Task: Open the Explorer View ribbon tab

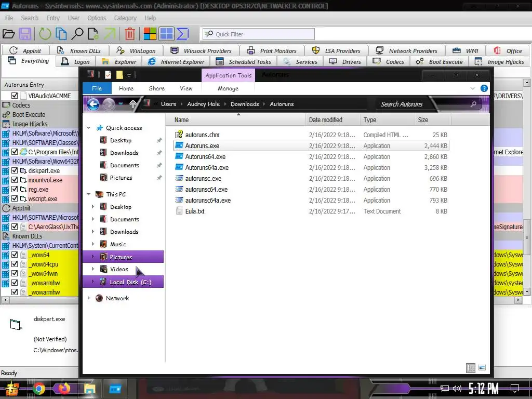Action: click(186, 88)
